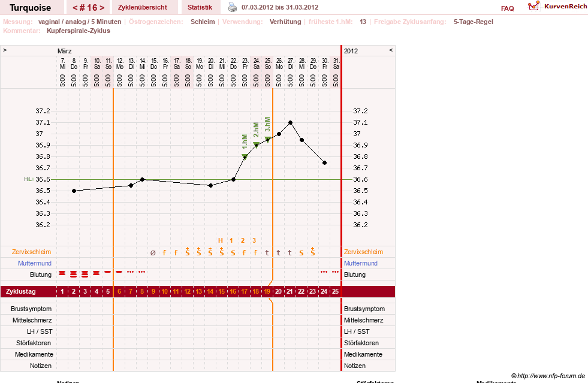Click the vaginal / analog / 5 Minuten value

tap(80, 22)
